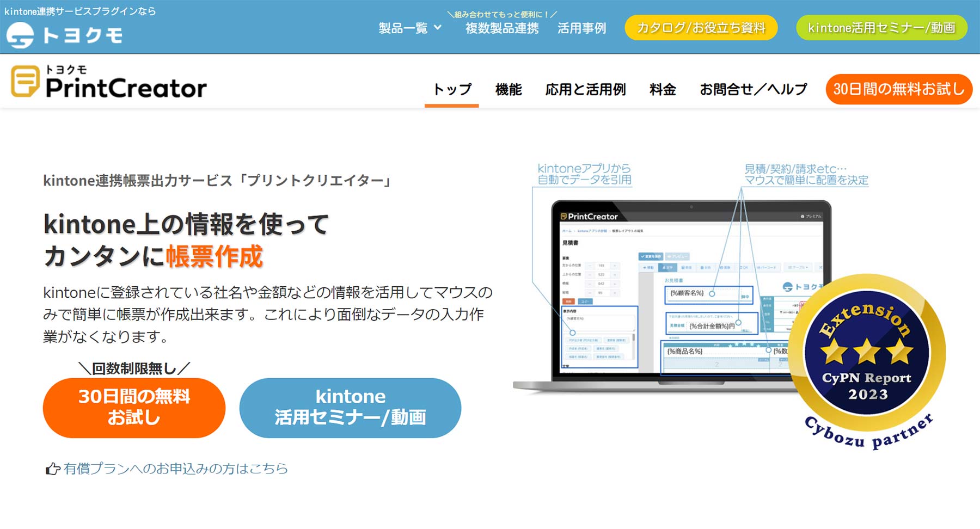Click the PrintCreator orange document logo icon
The width and height of the screenshot is (980, 529).
coord(25,81)
